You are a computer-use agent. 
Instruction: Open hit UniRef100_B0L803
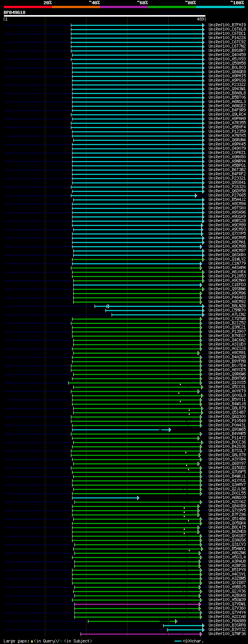[227, 67]
